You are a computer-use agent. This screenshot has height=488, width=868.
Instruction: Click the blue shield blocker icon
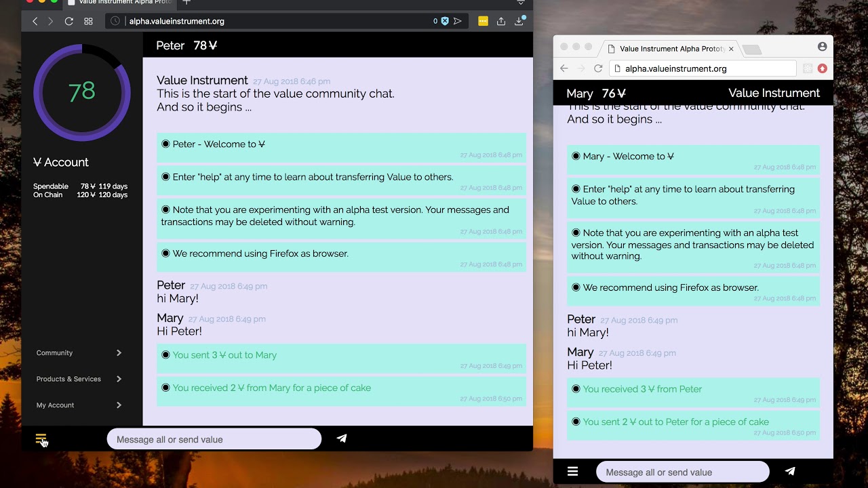(x=445, y=21)
